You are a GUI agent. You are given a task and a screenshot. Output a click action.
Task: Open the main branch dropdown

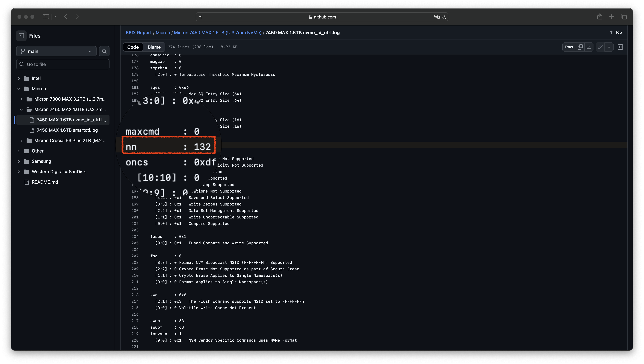(x=56, y=51)
